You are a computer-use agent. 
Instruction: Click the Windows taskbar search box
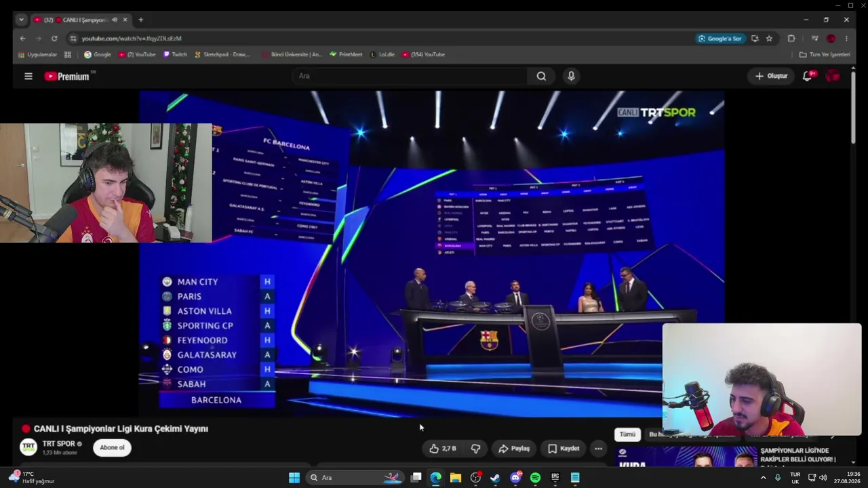point(354,478)
